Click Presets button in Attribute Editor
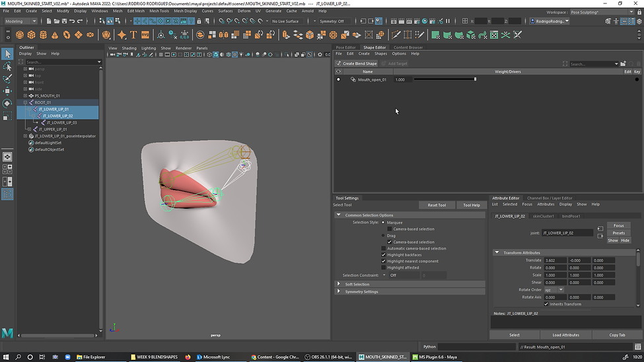 [x=618, y=233]
